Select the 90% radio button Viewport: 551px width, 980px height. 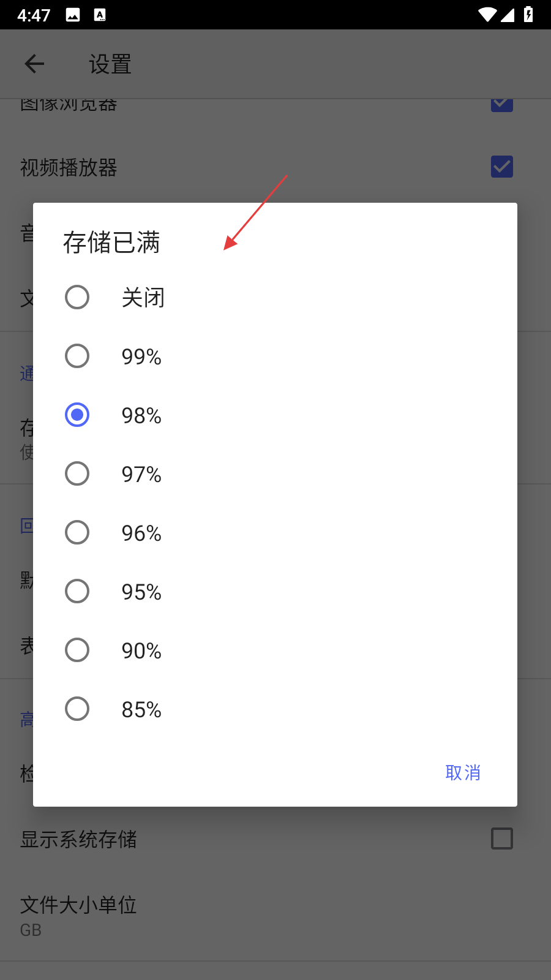(x=77, y=650)
